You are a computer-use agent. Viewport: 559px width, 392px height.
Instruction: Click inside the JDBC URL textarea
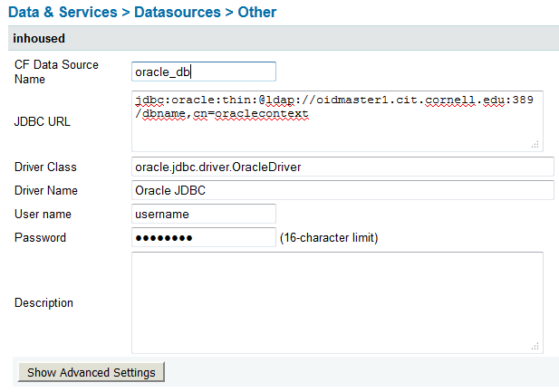(337, 121)
